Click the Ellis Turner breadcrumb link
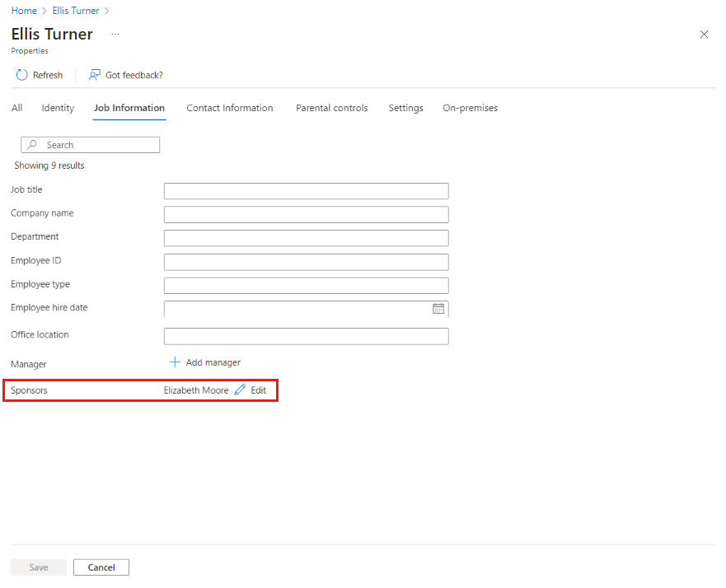 pyautogui.click(x=74, y=10)
